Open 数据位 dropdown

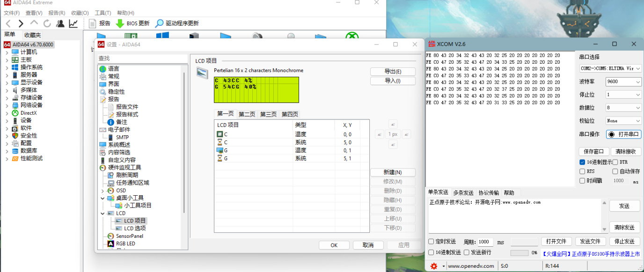623,108
